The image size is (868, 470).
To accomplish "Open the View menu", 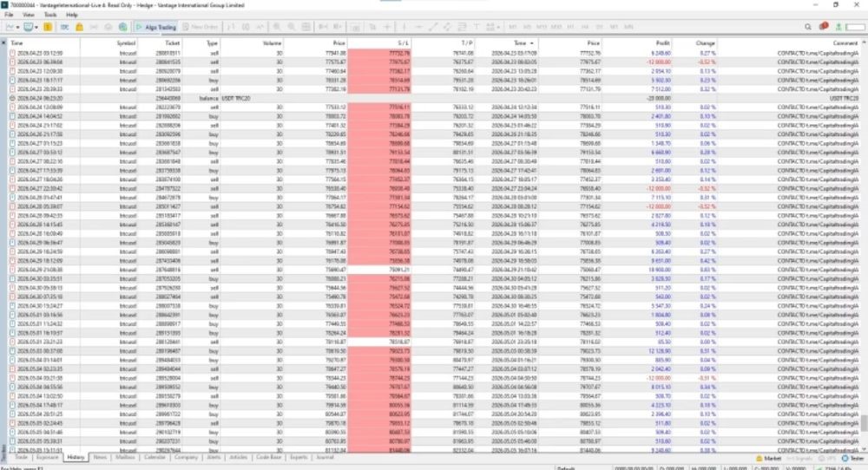I will 29,15.
